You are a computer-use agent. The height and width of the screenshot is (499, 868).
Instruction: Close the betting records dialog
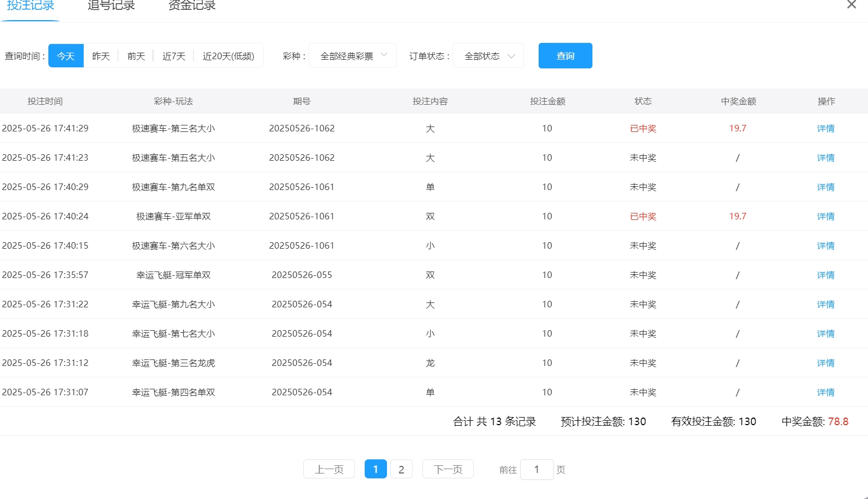[x=851, y=5]
